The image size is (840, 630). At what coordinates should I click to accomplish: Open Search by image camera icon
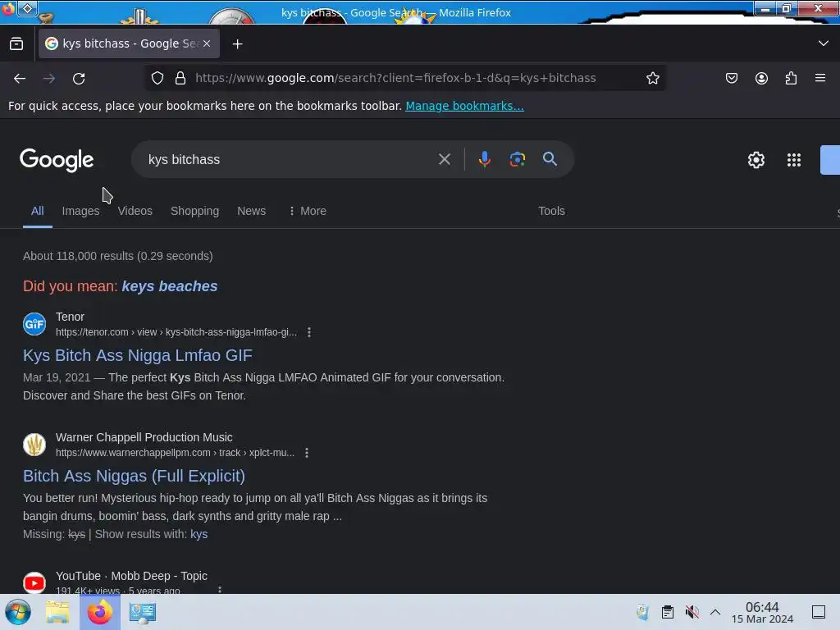pyautogui.click(x=517, y=159)
